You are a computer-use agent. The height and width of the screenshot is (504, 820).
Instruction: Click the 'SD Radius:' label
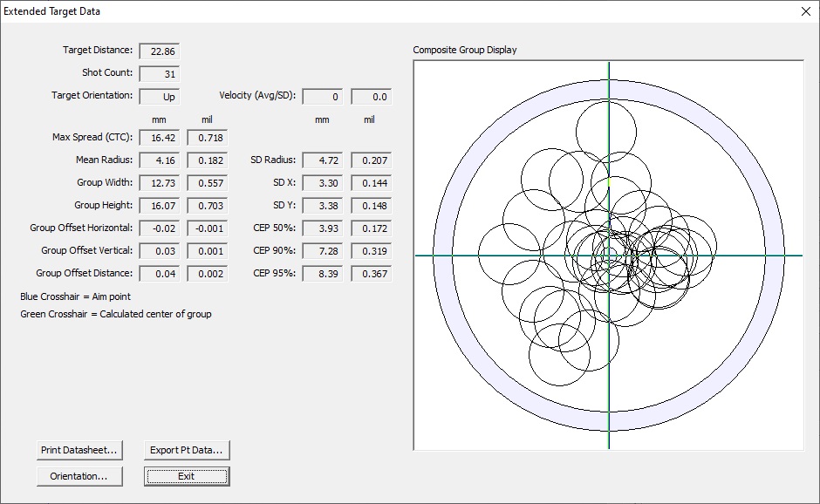click(x=273, y=160)
